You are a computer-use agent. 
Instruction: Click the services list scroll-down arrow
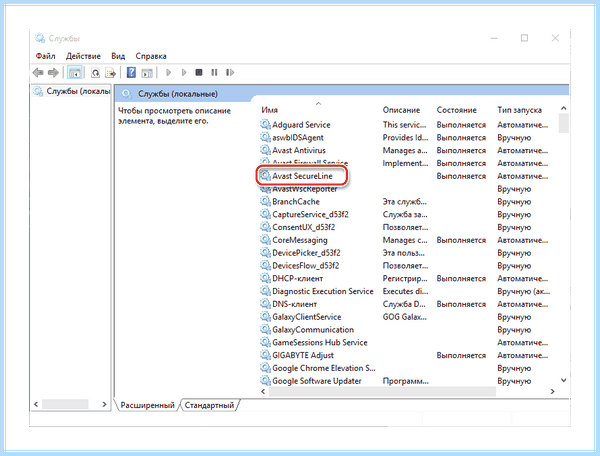pyautogui.click(x=564, y=380)
